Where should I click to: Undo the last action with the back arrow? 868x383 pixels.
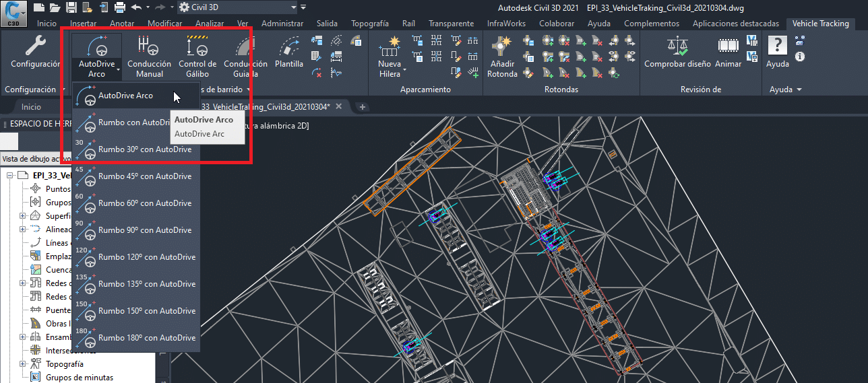click(136, 7)
